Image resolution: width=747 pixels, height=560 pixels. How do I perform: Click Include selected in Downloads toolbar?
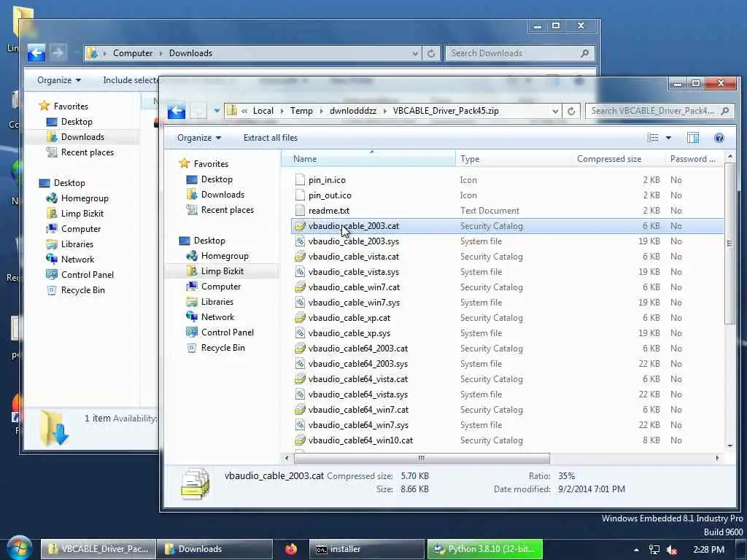pos(131,80)
